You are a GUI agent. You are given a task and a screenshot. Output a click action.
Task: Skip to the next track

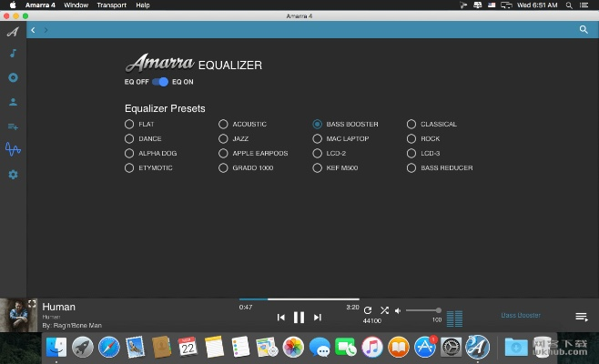[x=317, y=318]
